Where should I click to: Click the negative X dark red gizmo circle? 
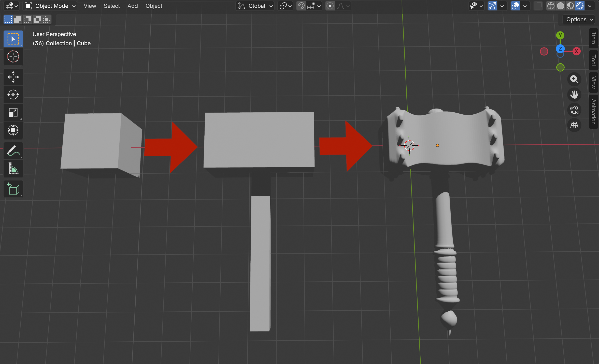coord(544,52)
